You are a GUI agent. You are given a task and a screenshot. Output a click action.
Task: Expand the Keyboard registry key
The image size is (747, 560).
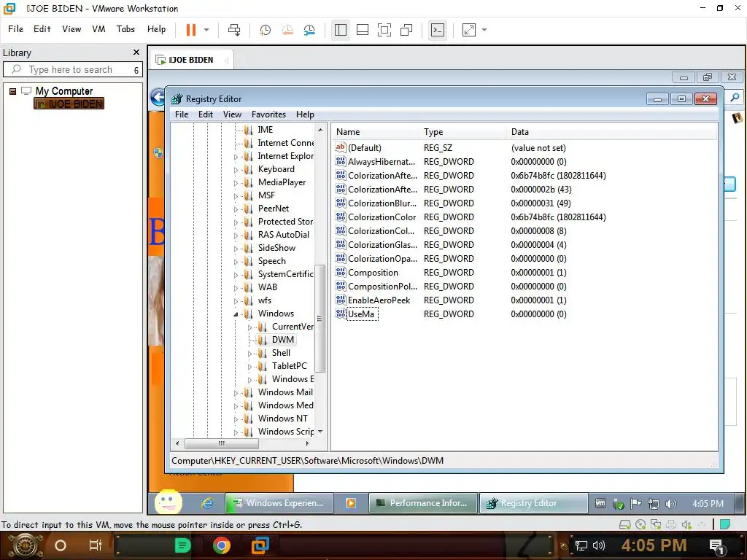point(236,169)
